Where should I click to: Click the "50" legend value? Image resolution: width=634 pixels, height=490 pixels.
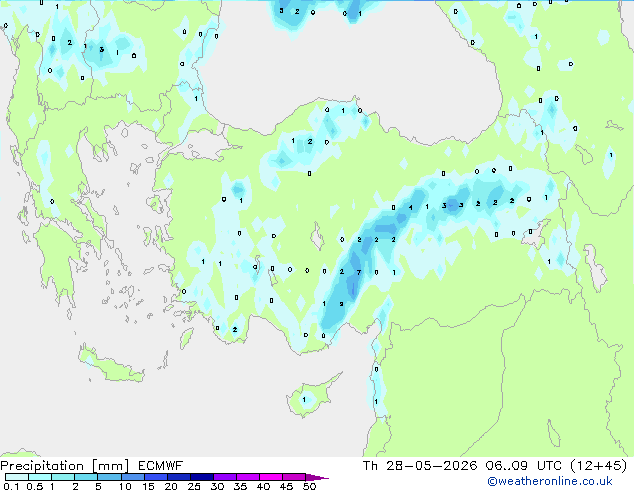click(309, 486)
